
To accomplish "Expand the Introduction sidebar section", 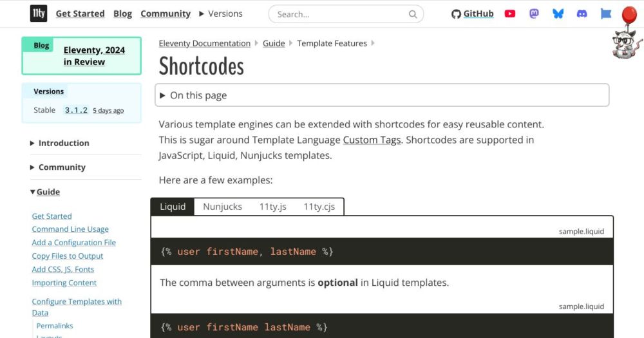I will coord(60,143).
